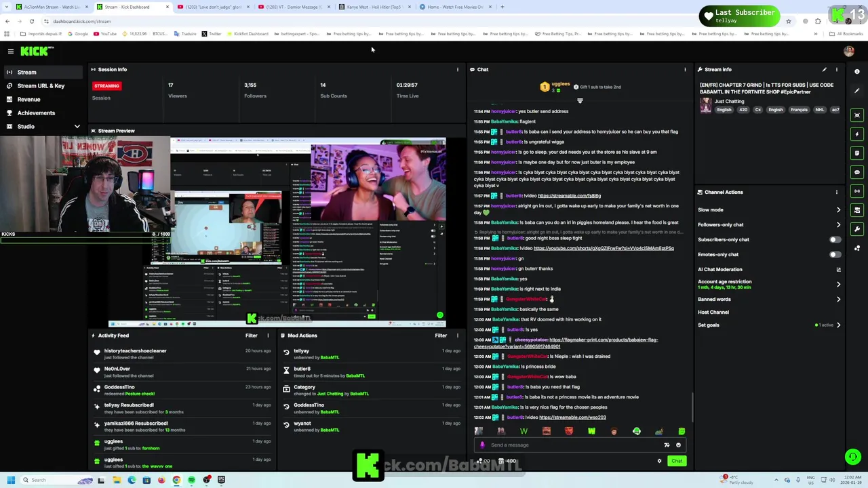
Task: Toggle the notes widget in right toolbar
Action: pos(857,153)
